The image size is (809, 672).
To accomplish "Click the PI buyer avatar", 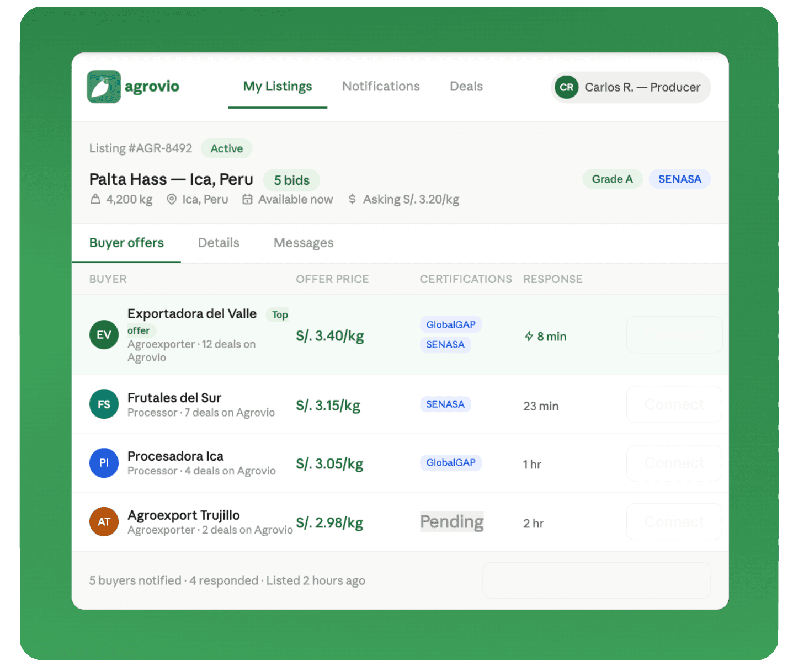I will click(104, 463).
